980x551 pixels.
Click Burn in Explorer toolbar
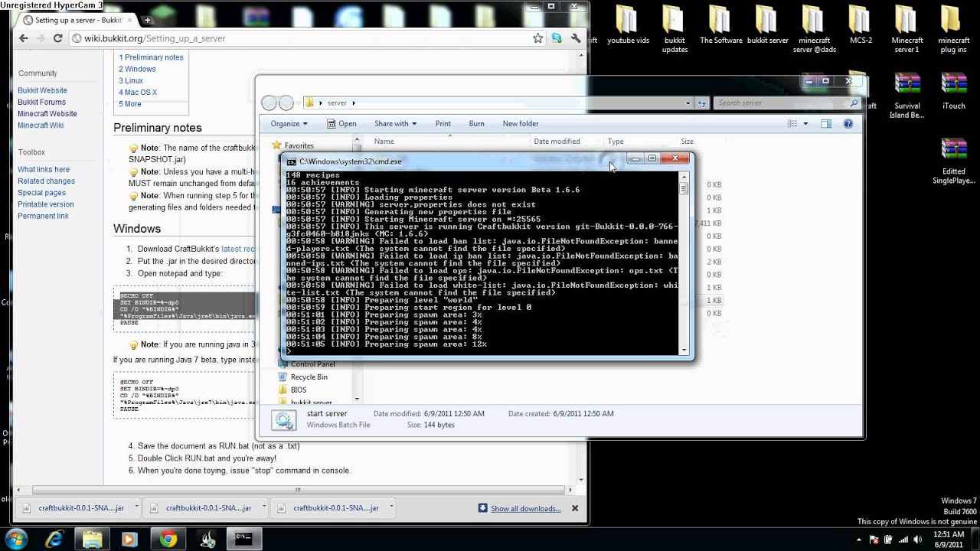click(x=476, y=123)
